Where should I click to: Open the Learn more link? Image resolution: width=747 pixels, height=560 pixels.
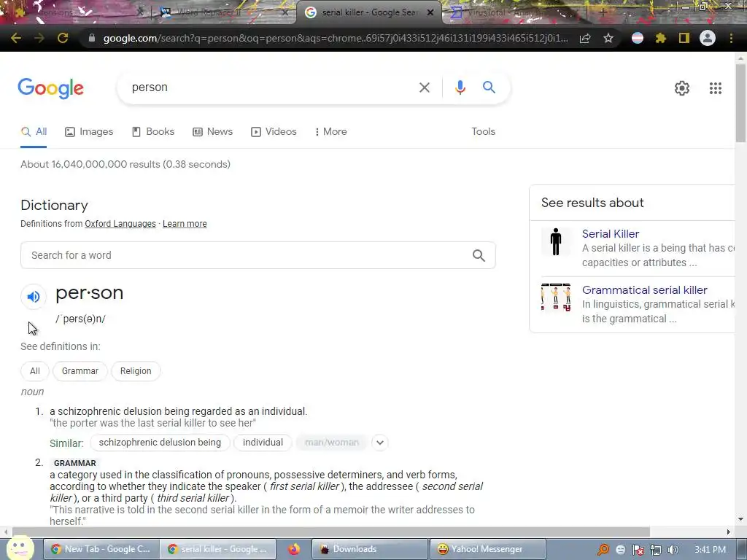pos(185,224)
